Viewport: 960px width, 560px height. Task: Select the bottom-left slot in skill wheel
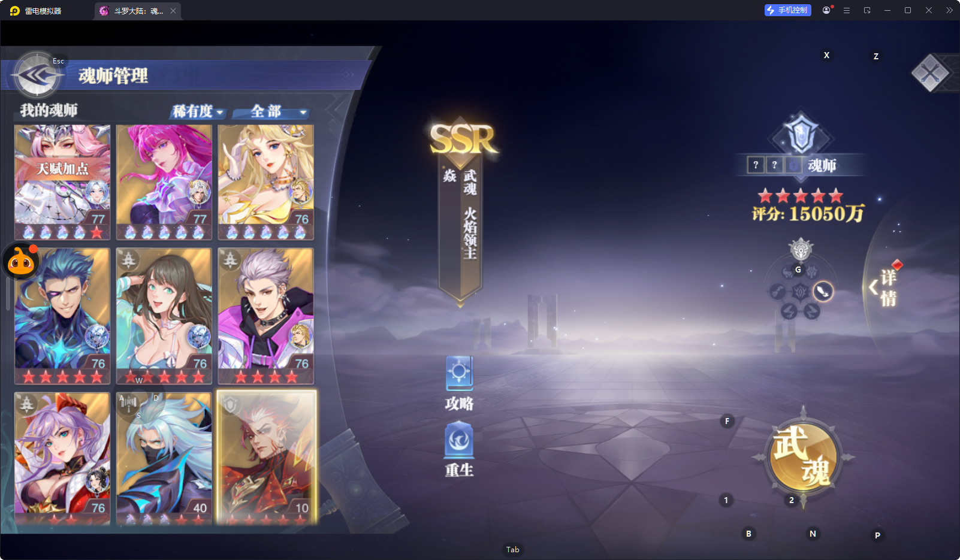click(x=789, y=311)
